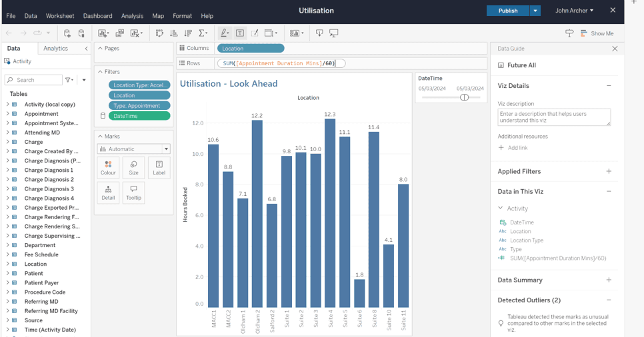Expand the Appointment table in Data pane
Screen dimensions: 644x337
(x=8, y=114)
